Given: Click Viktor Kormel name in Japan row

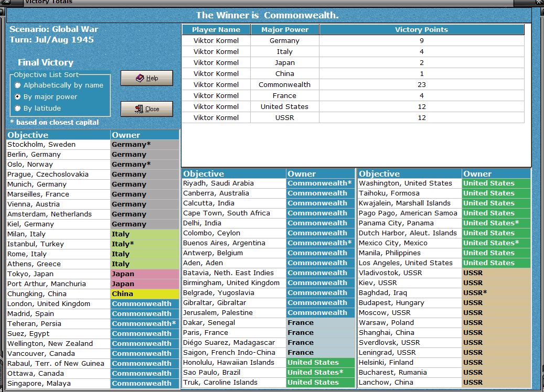Looking at the screenshot, I should point(216,63).
